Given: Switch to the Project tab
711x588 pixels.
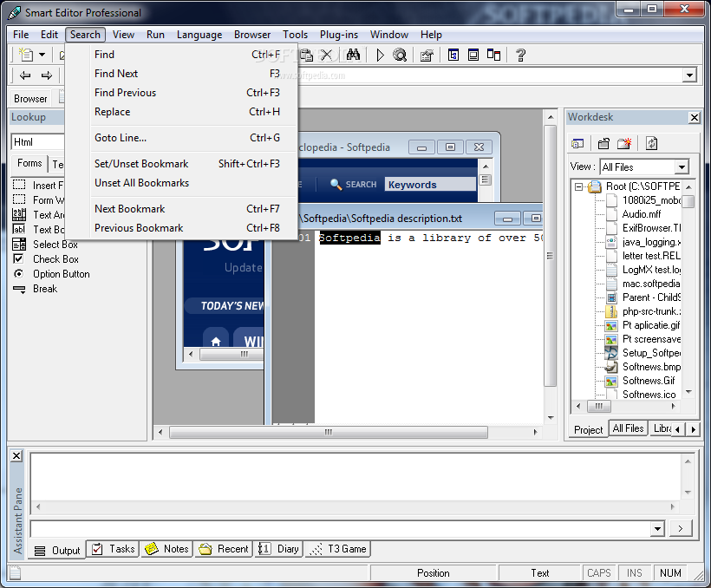Looking at the screenshot, I should click(x=588, y=429).
